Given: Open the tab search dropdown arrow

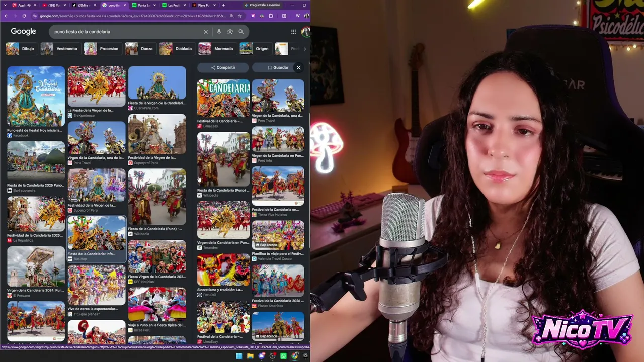Looking at the screenshot, I should click(x=5, y=5).
